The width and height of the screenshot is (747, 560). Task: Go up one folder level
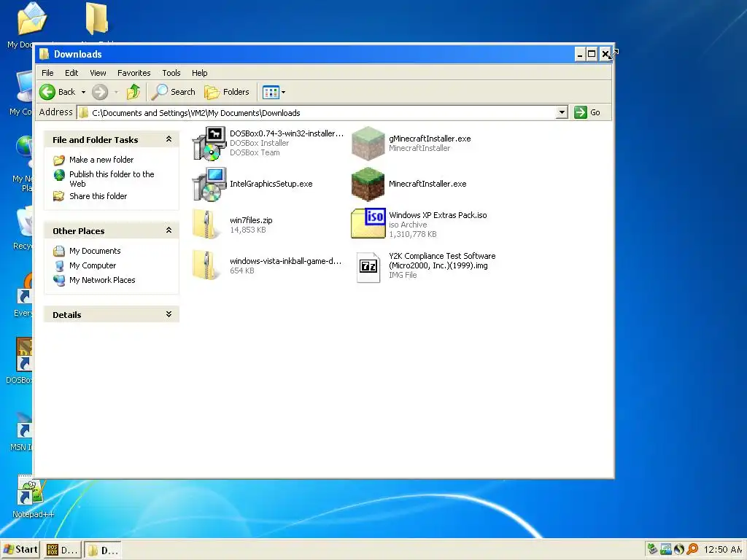(133, 92)
